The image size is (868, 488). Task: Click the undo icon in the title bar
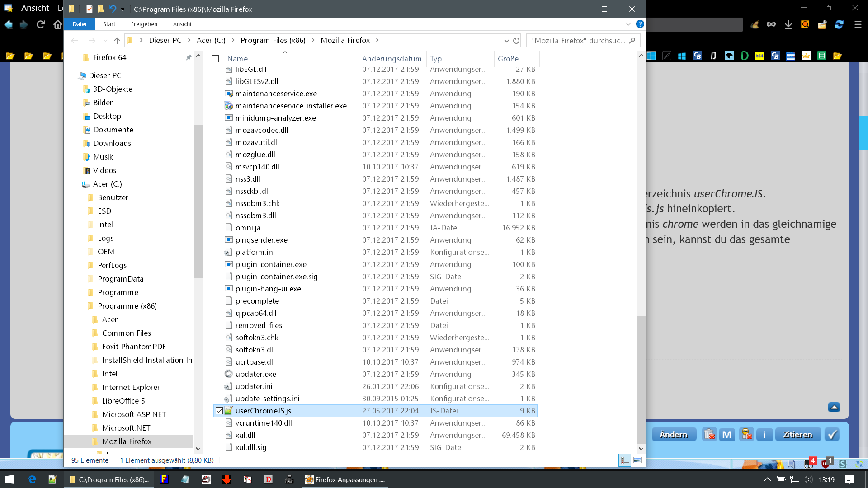pyautogui.click(x=113, y=9)
